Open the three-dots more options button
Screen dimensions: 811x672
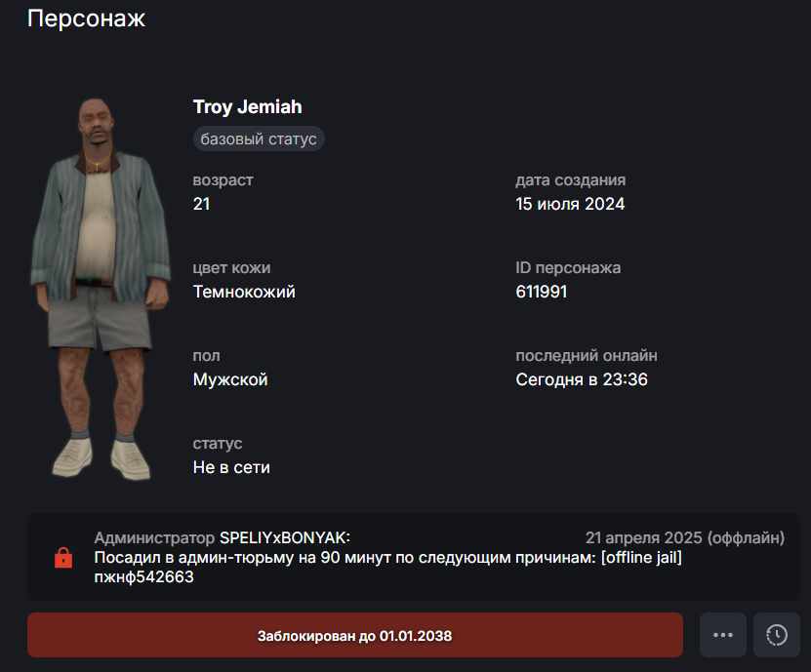[722, 635]
